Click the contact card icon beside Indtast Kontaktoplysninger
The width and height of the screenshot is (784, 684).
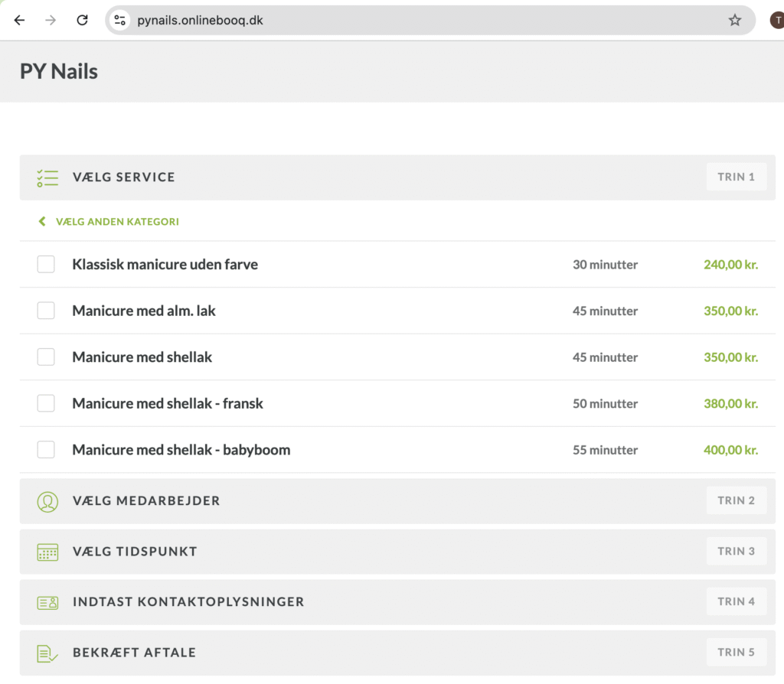tap(47, 602)
